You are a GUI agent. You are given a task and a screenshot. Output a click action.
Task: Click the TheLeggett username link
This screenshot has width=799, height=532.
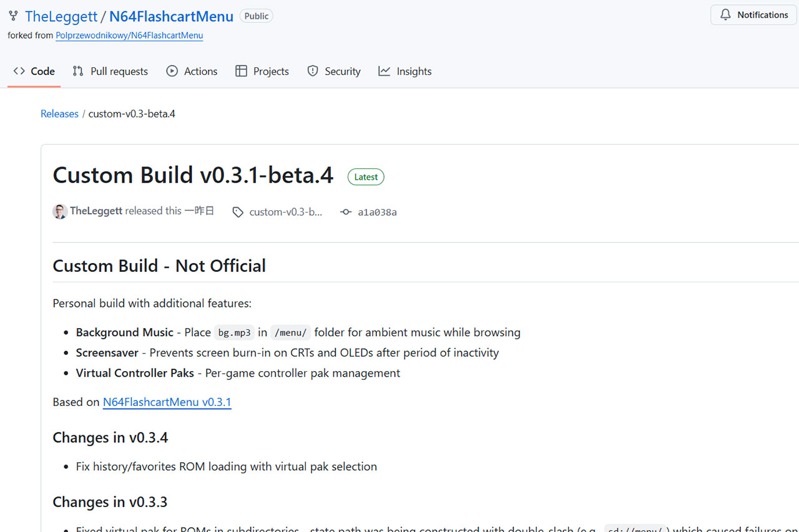click(x=60, y=16)
